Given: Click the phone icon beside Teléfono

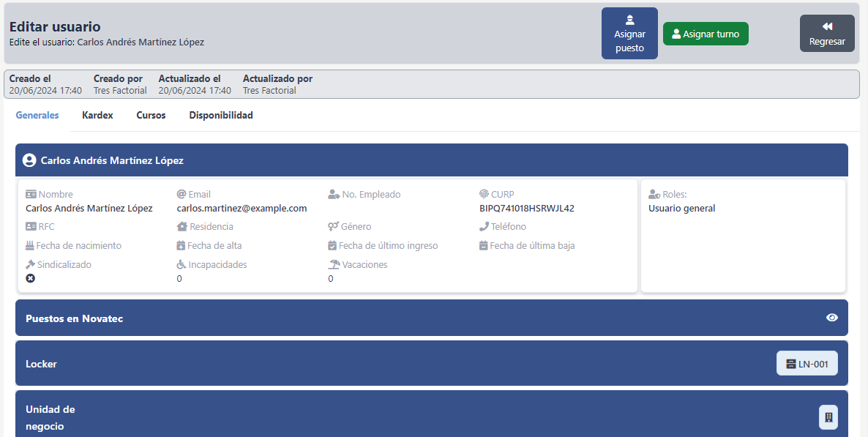Looking at the screenshot, I should pos(484,227).
